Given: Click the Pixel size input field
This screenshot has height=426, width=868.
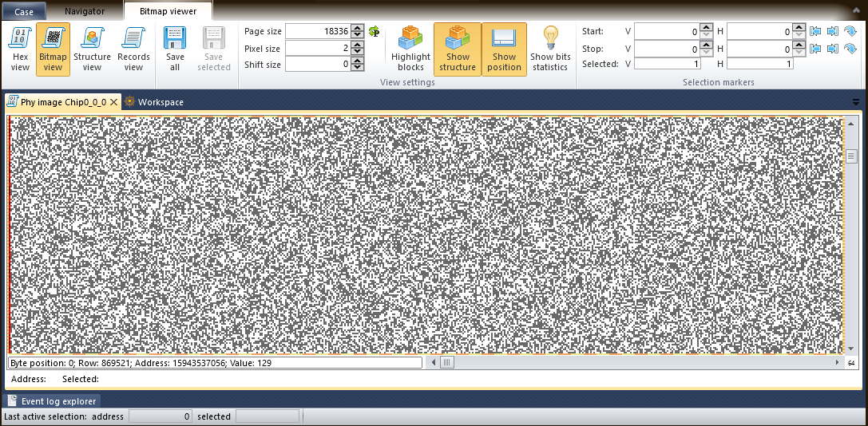Looking at the screenshot, I should point(319,48).
